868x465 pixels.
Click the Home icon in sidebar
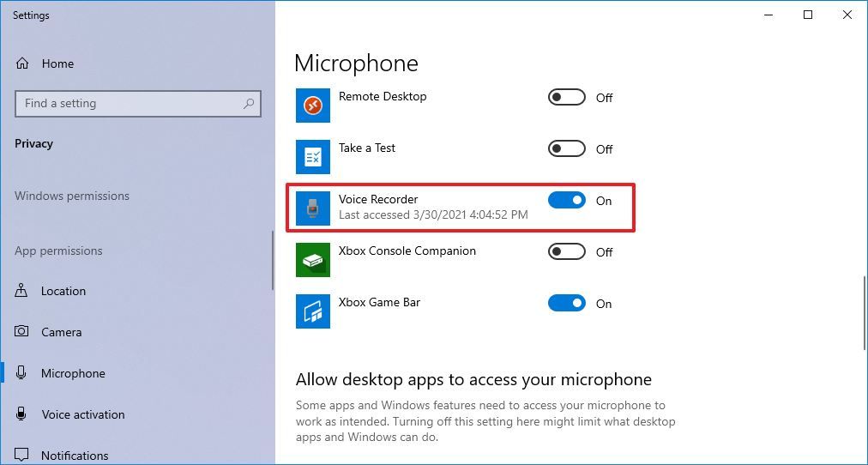coord(22,63)
